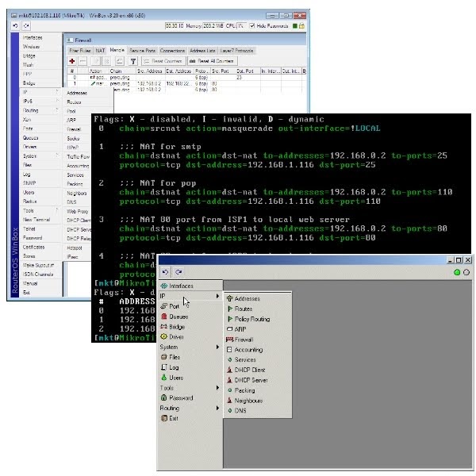This screenshot has height=476, width=476.
Task: Enable the selected rule with the check mark button
Action: pos(96,61)
